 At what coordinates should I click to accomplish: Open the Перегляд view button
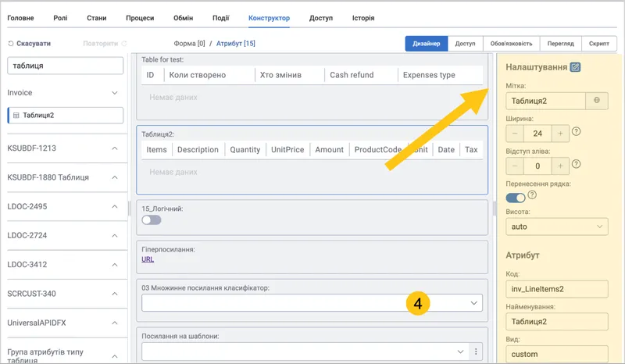(560, 44)
